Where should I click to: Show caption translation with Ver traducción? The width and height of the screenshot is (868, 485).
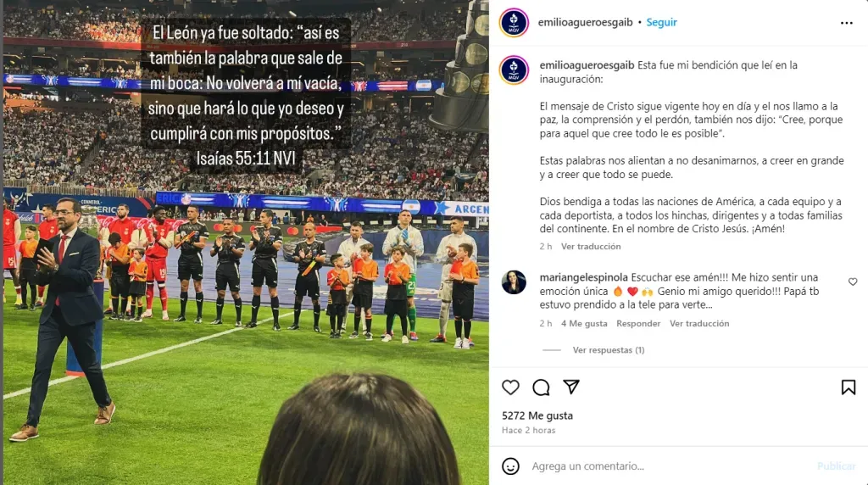[591, 247]
